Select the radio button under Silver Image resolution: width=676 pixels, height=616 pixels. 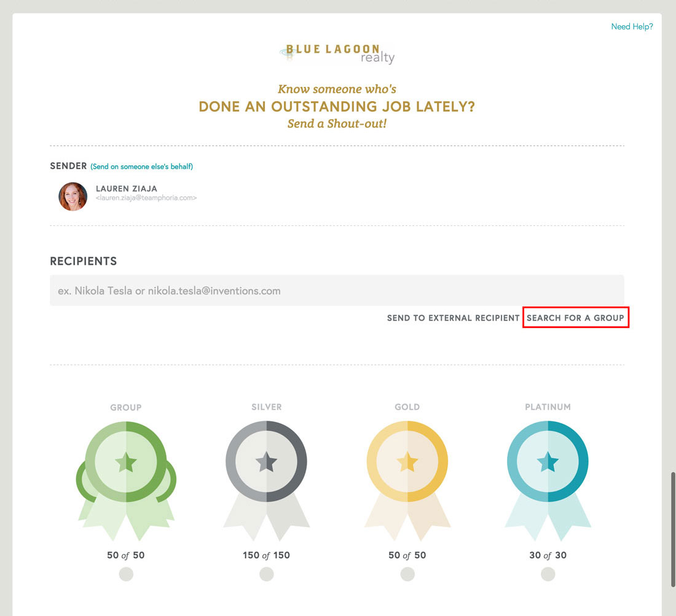[x=267, y=574]
